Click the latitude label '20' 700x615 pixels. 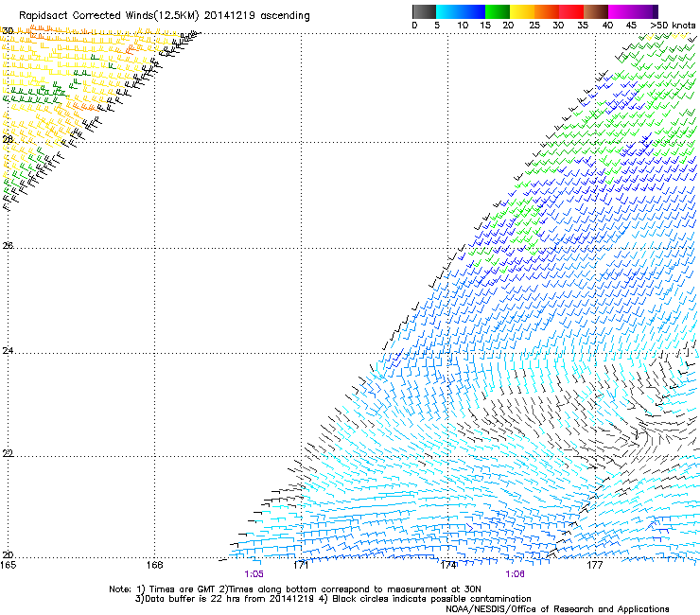tap(8, 555)
